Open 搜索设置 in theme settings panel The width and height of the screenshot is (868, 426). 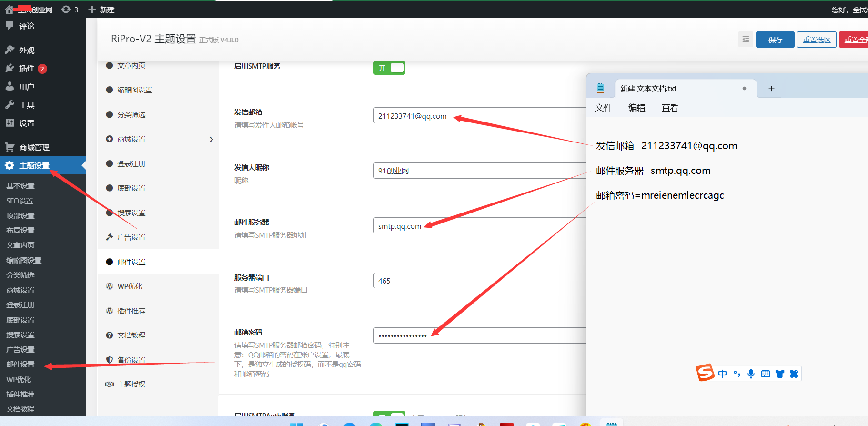coord(131,213)
